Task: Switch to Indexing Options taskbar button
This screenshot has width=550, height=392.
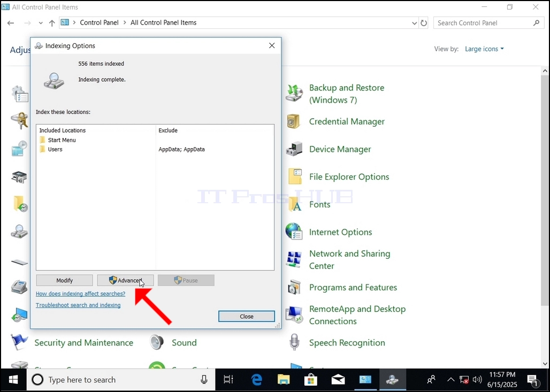Action: pos(392,380)
